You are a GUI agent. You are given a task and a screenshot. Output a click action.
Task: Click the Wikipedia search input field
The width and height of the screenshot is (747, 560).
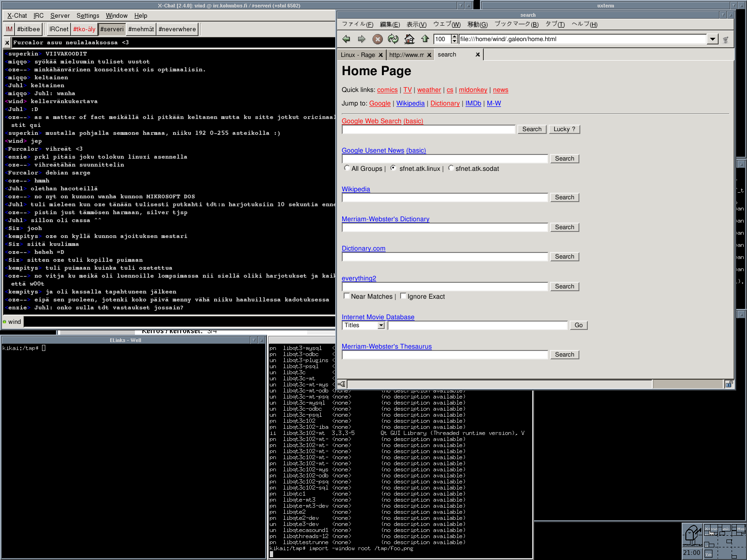pyautogui.click(x=444, y=198)
